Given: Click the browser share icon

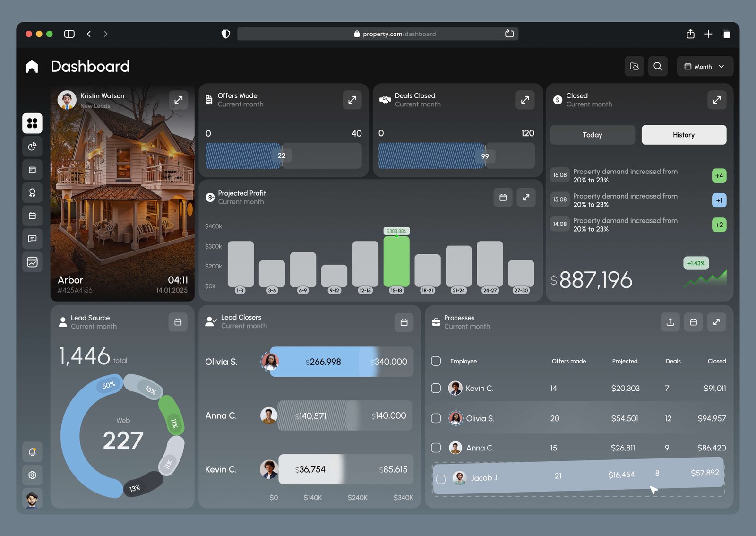Looking at the screenshot, I should (690, 34).
